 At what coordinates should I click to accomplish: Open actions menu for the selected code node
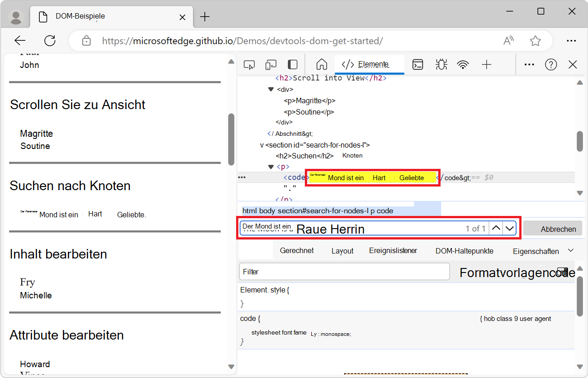pos(242,177)
